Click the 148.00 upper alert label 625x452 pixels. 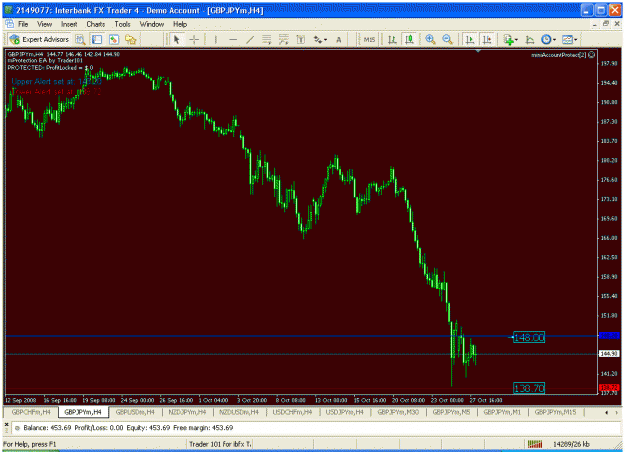tap(529, 338)
